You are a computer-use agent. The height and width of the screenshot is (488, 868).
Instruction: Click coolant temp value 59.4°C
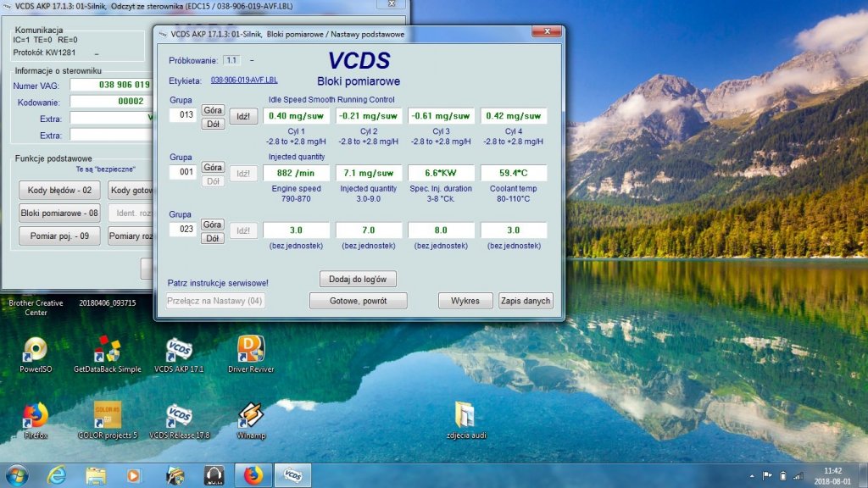point(513,173)
